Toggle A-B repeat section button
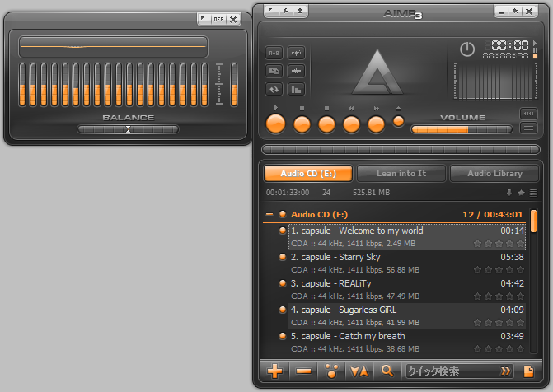The image size is (553, 392). click(x=274, y=53)
